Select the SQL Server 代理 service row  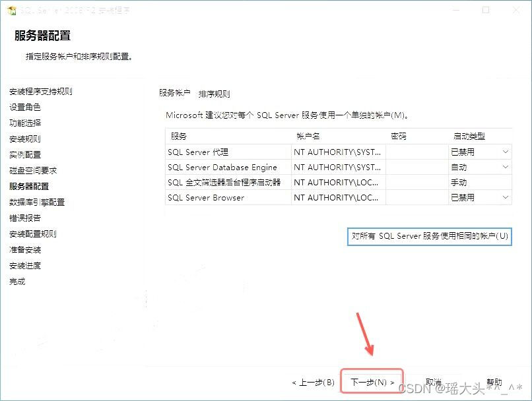[x=338, y=152]
